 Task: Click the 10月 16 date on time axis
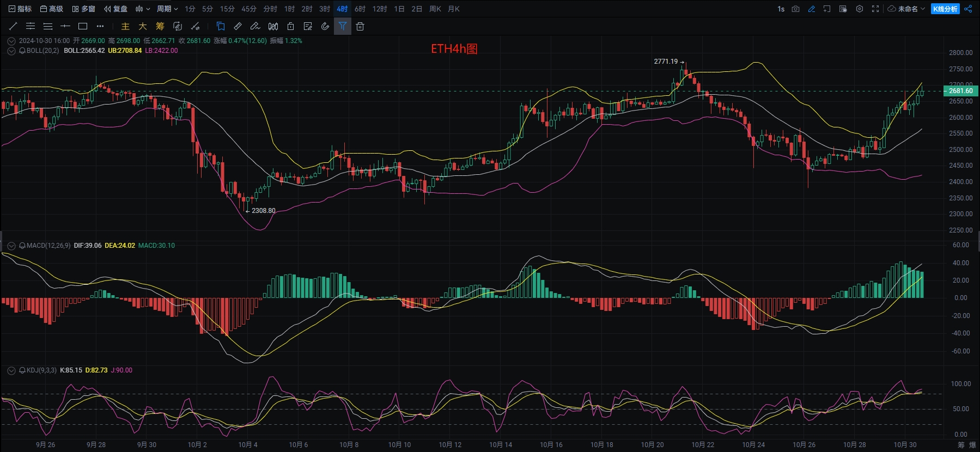551,444
